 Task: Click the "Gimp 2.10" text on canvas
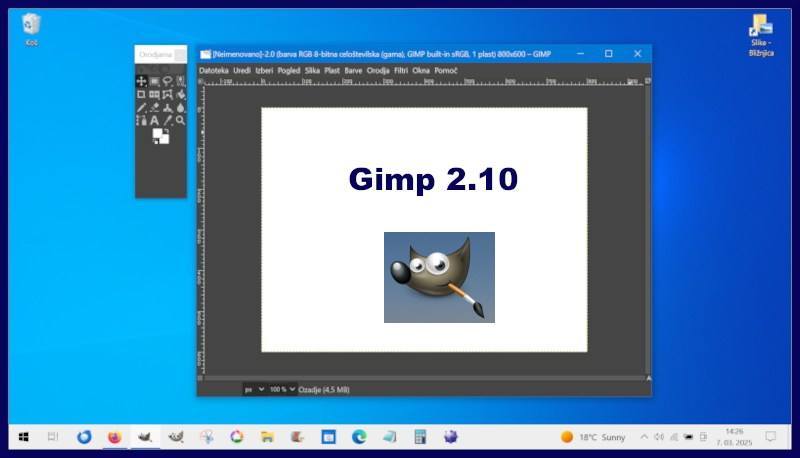433,179
